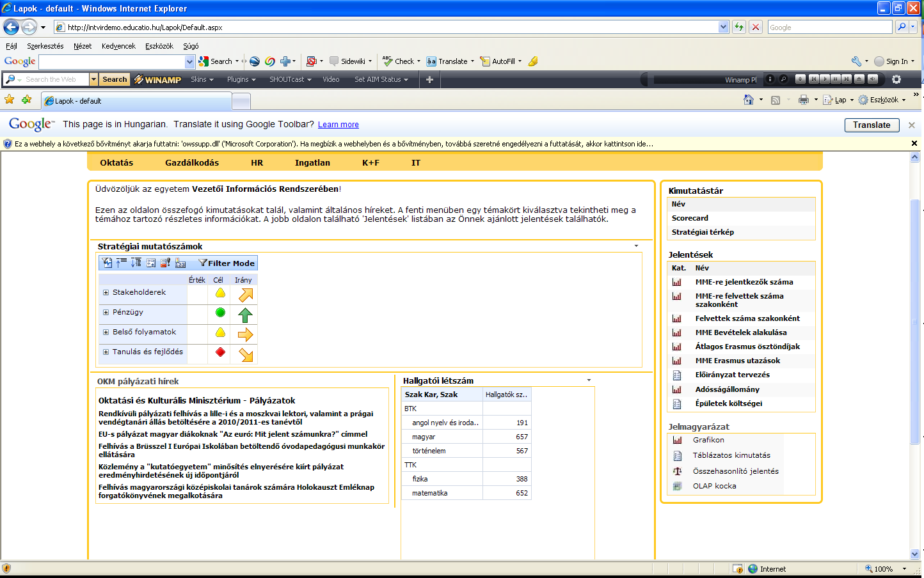Image resolution: width=924 pixels, height=578 pixels.
Task: Click the scroll down arrow of page scrollbar
Action: [x=915, y=554]
